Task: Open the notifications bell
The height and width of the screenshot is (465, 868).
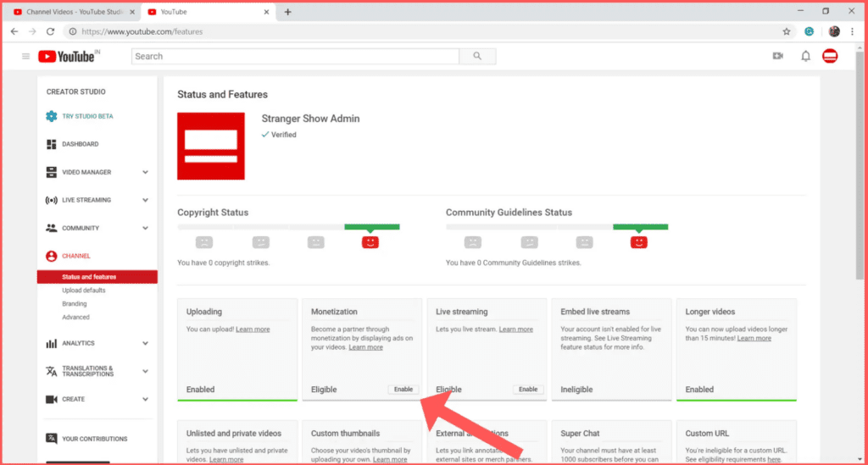Action: [x=805, y=57]
